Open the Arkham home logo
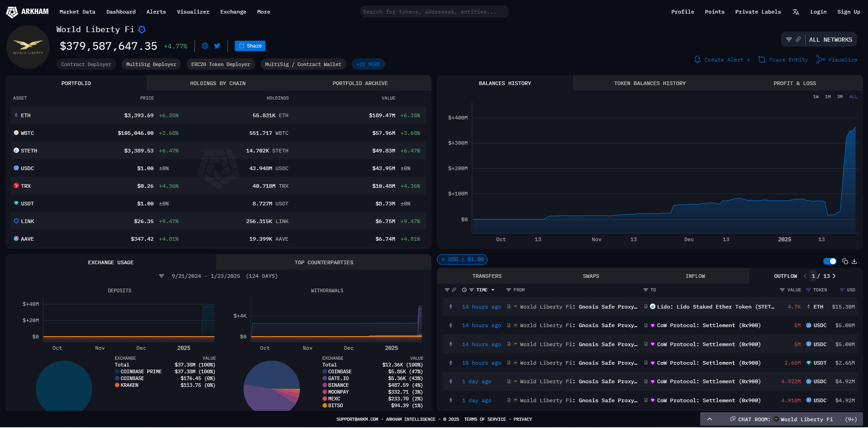Screen dimensions: 868x428 pyautogui.click(x=27, y=12)
